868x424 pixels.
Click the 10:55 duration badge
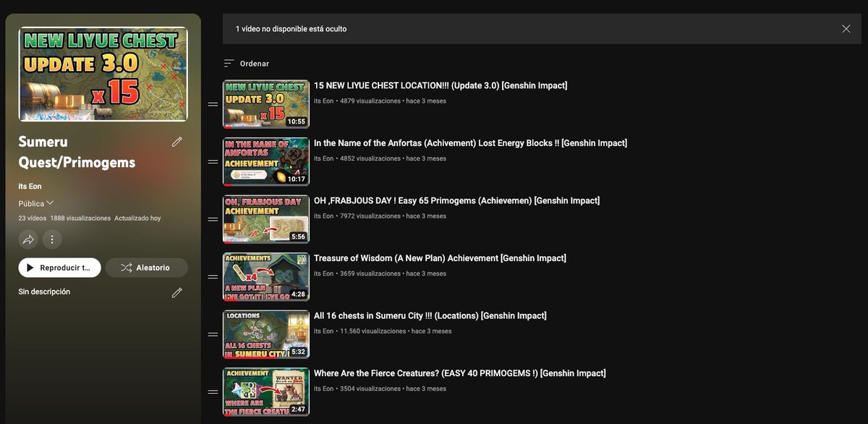tap(297, 122)
